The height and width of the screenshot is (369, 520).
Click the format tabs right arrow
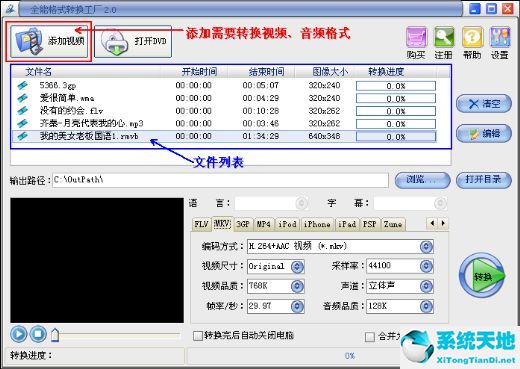(443, 223)
